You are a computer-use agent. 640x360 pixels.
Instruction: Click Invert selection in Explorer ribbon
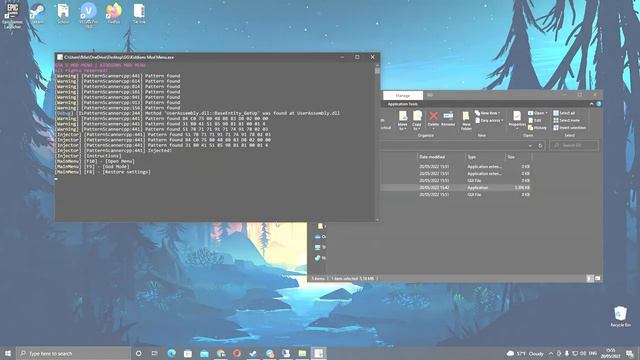pyautogui.click(x=569, y=128)
